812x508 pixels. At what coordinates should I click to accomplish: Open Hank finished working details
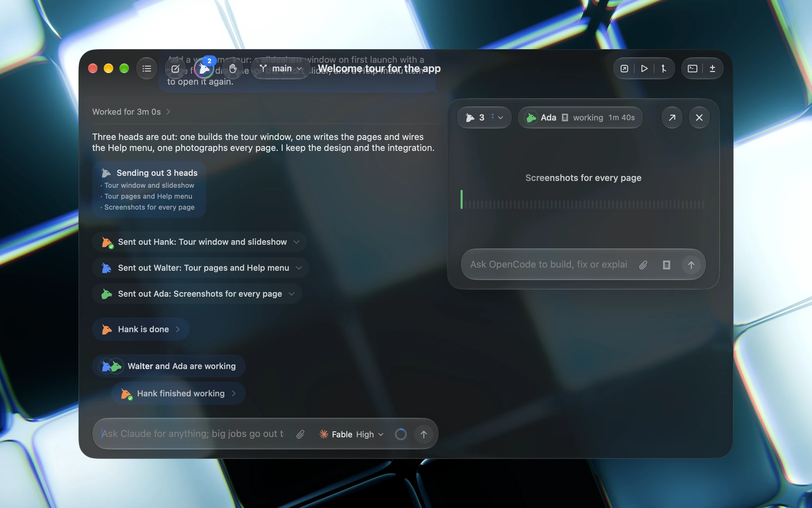[x=178, y=394]
